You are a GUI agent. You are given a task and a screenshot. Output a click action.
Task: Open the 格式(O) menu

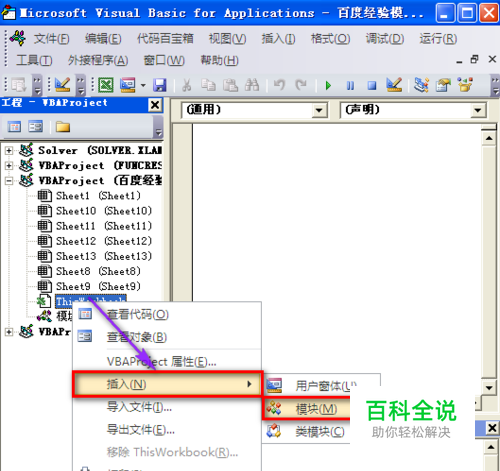point(330,39)
